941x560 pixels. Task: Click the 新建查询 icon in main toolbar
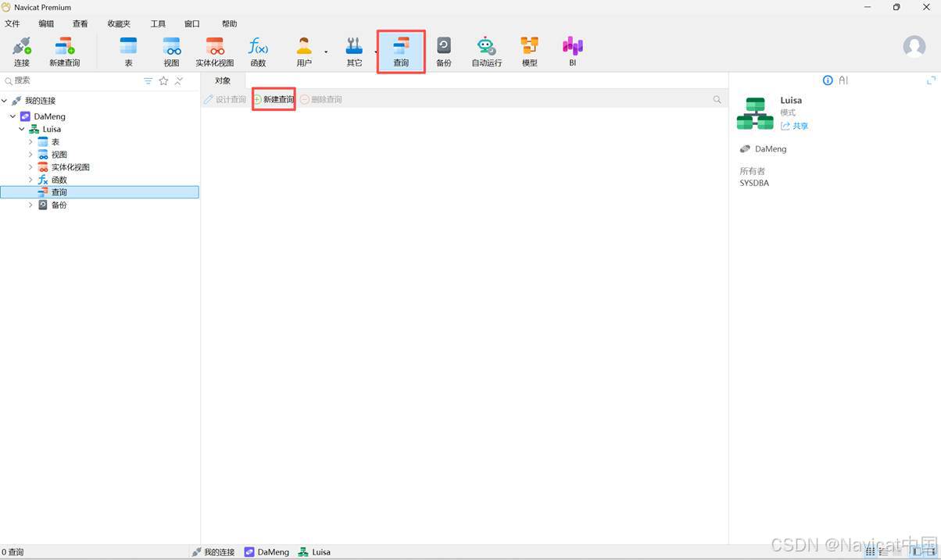(x=64, y=52)
